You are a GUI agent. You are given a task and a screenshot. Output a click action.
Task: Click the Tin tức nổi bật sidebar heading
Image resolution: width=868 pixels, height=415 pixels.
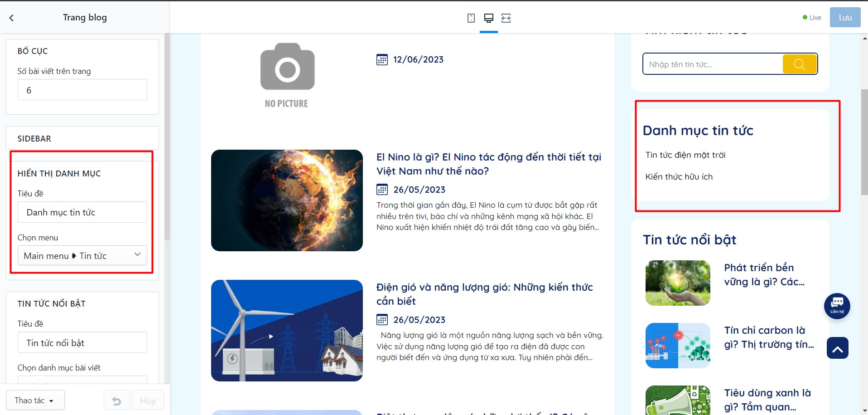click(x=690, y=239)
